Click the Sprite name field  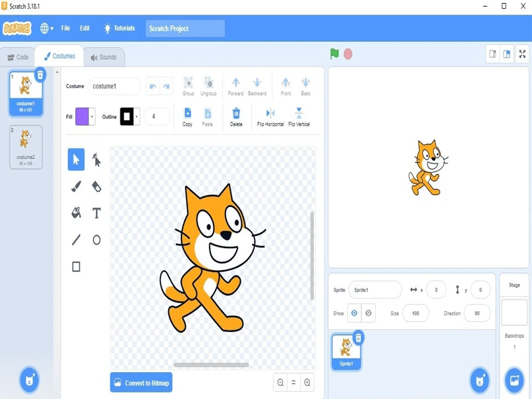375,290
